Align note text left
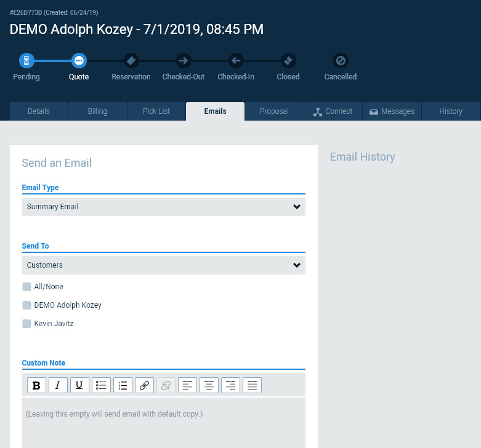This screenshot has height=448, width=481. tap(187, 385)
